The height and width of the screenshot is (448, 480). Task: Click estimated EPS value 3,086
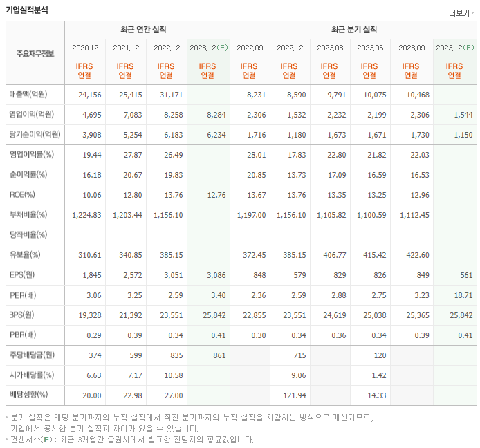(216, 275)
